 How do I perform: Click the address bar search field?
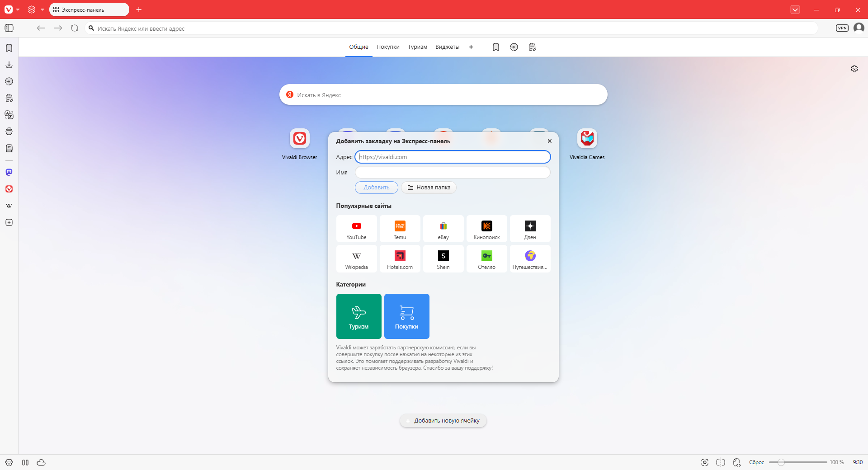click(451, 28)
